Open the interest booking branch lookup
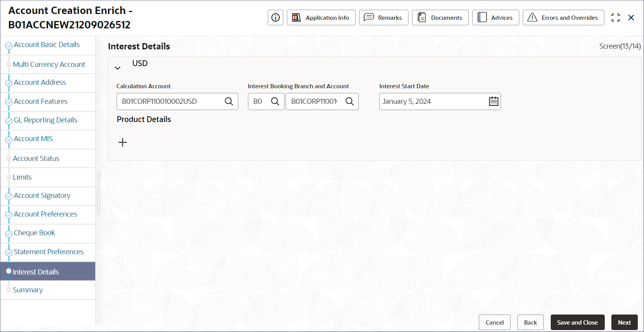The width and height of the screenshot is (644, 332). coord(275,101)
